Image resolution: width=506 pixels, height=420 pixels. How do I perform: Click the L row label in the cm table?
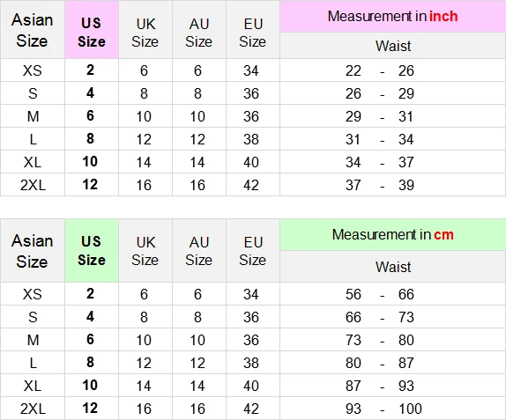point(33,363)
